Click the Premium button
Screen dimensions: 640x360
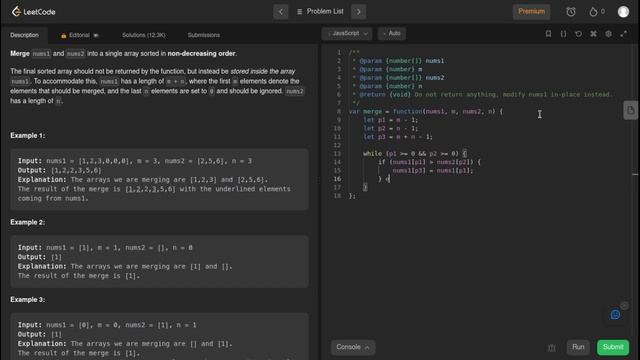pos(531,11)
